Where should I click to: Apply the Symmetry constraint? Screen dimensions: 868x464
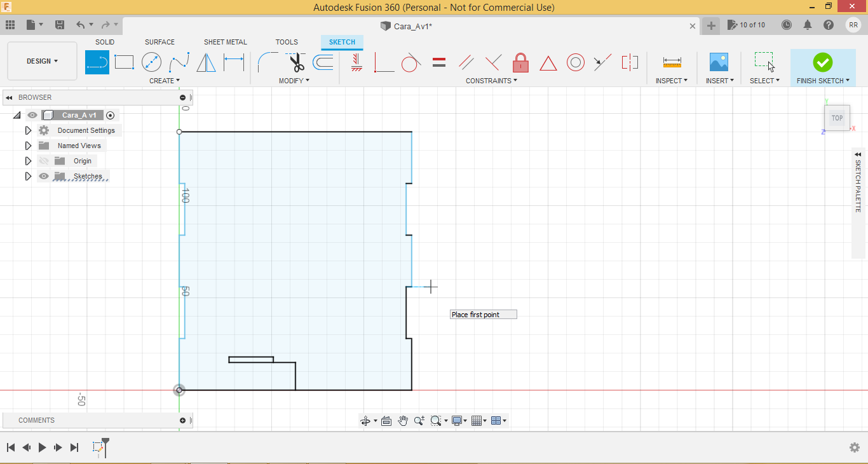click(630, 62)
